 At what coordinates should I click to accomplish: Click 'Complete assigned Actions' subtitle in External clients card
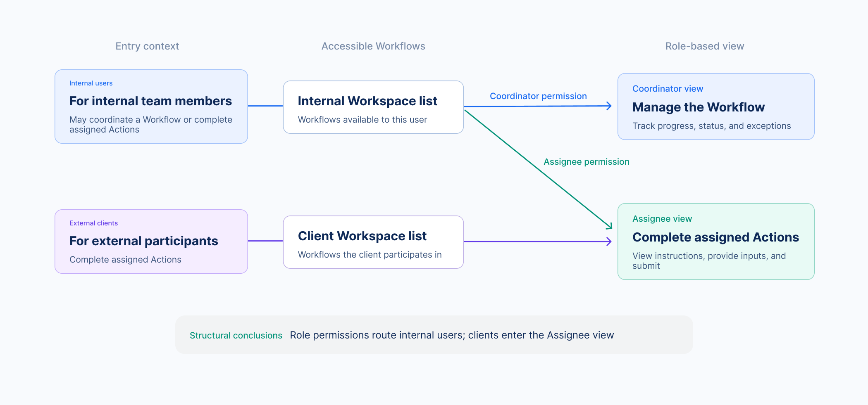tap(125, 260)
